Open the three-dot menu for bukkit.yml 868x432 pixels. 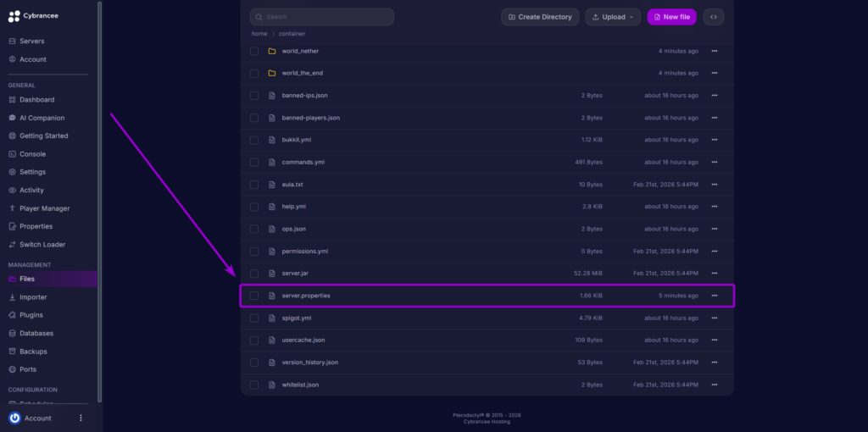[x=714, y=140]
